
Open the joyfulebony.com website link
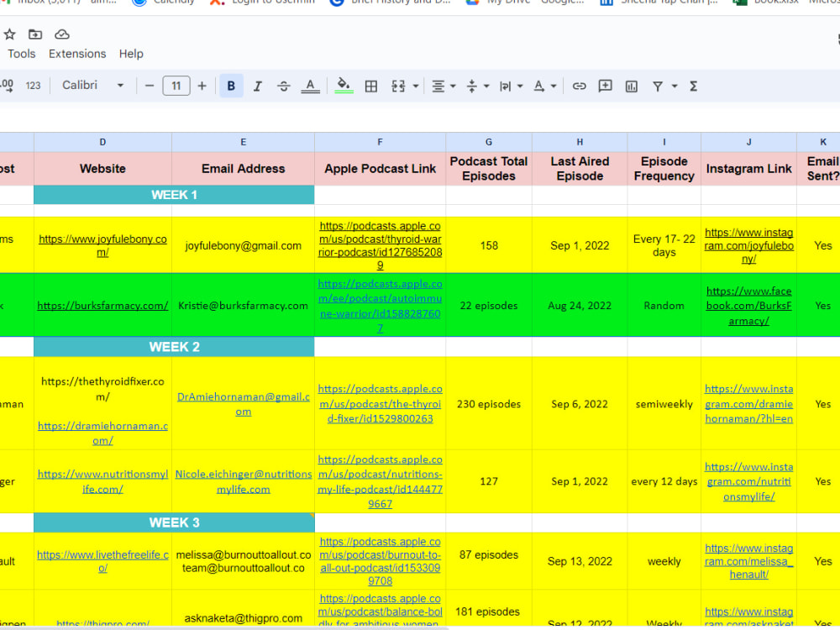coord(102,245)
